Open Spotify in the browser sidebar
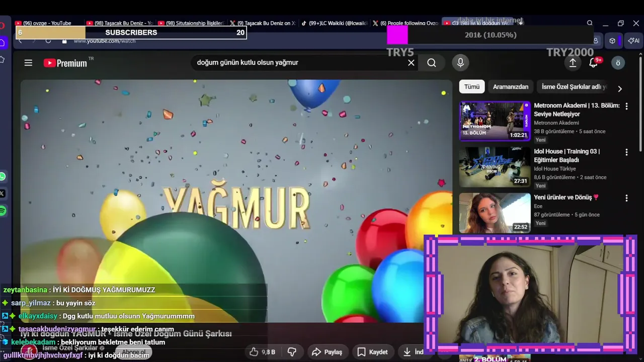The image size is (644, 362). coord(3,211)
